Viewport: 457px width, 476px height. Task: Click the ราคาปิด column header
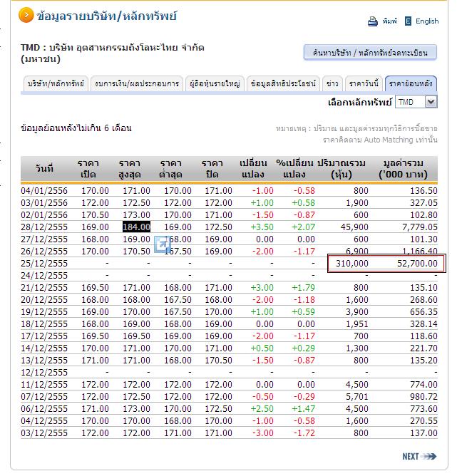pyautogui.click(x=212, y=168)
